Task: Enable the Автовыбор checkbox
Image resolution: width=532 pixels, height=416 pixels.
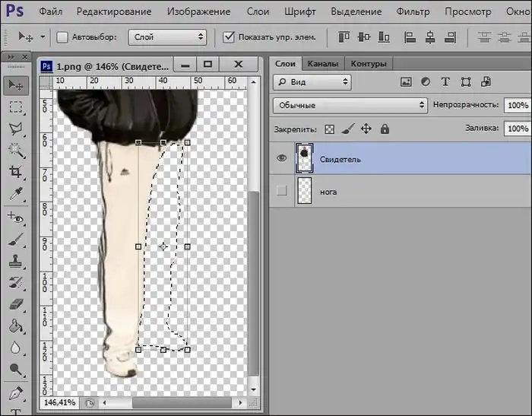Action: point(62,37)
